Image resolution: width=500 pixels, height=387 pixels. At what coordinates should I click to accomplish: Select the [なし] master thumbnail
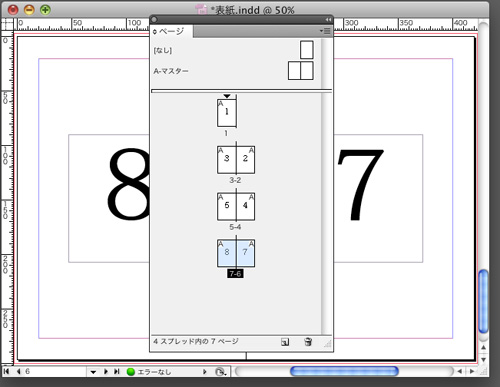click(x=307, y=50)
